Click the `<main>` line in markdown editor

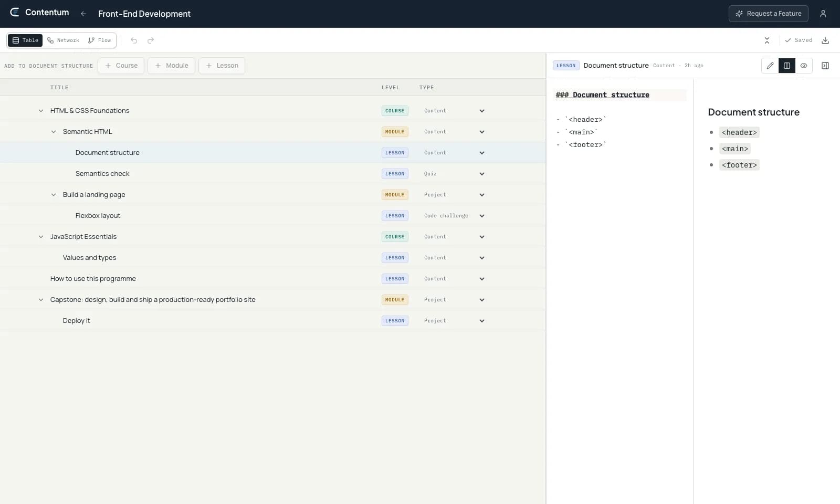click(x=577, y=132)
